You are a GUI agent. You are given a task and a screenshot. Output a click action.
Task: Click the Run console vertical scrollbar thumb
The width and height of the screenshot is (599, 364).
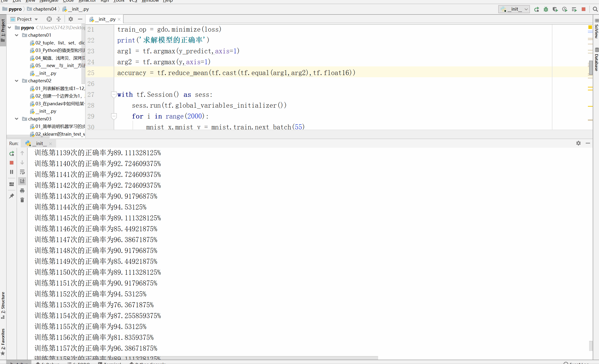click(591, 345)
